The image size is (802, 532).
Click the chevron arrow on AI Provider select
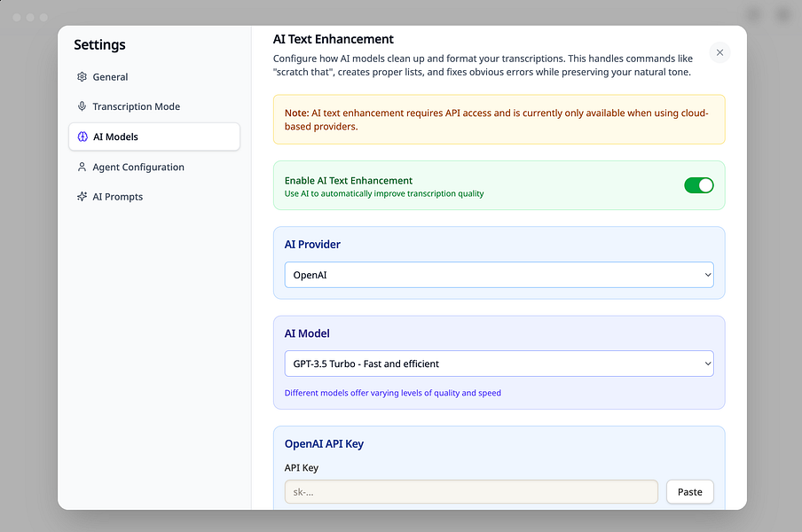click(707, 275)
